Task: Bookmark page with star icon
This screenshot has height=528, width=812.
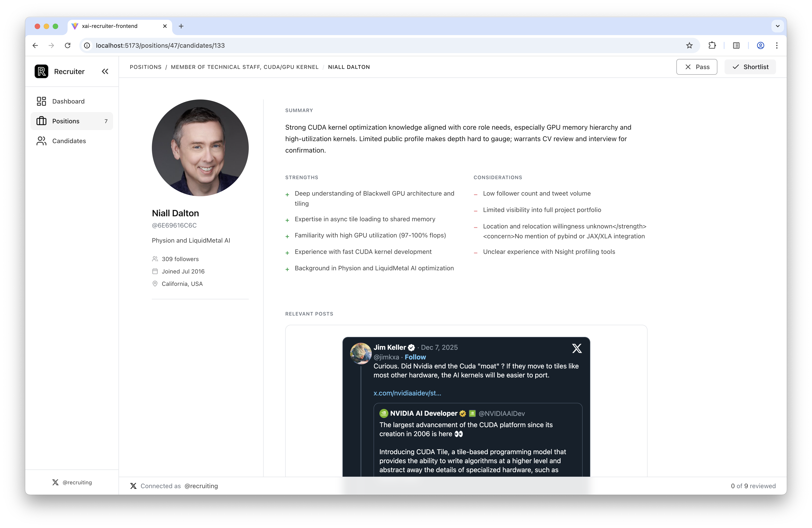Action: 689,45
